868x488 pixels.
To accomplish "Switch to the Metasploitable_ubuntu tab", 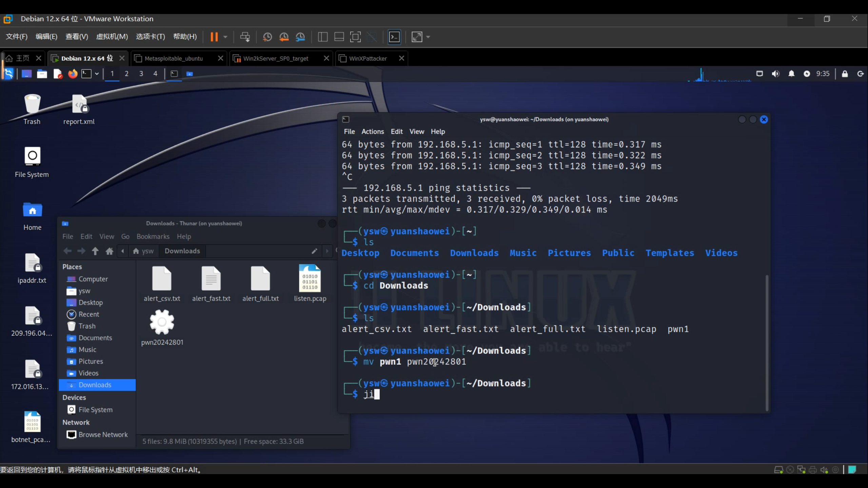I will coord(174,58).
